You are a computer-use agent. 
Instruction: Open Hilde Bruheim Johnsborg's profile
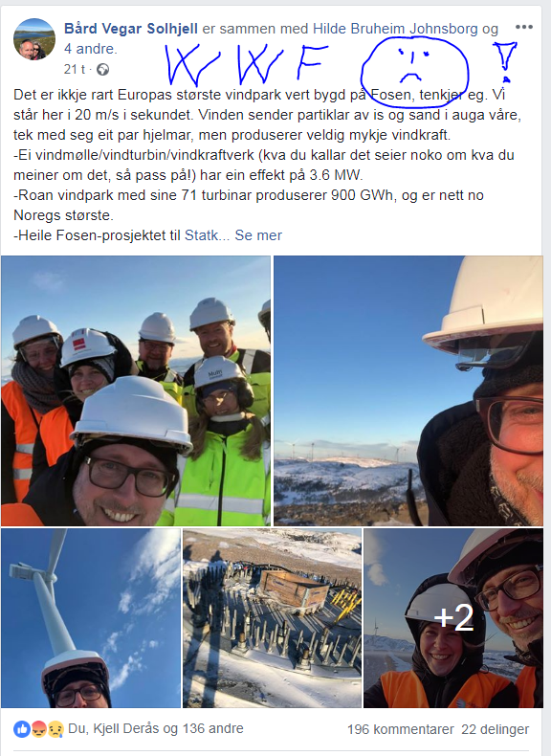[395, 29]
